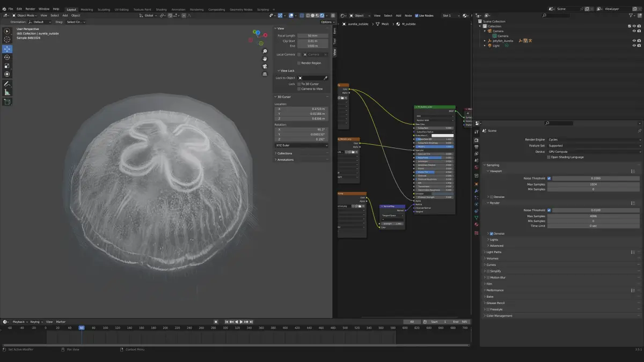The image size is (644, 362).
Task: Toggle the Use Nodes checkbox
Action: pos(416,16)
